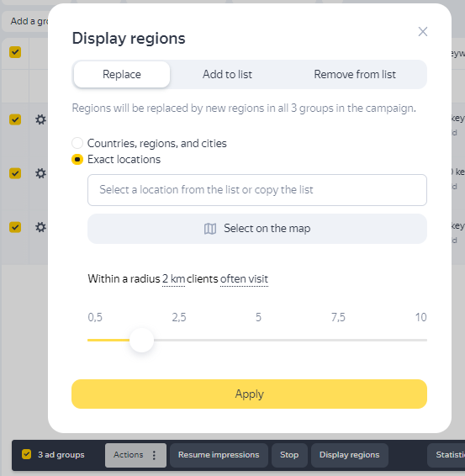
Task: Switch to the Add to list tab
Action: pos(227,74)
